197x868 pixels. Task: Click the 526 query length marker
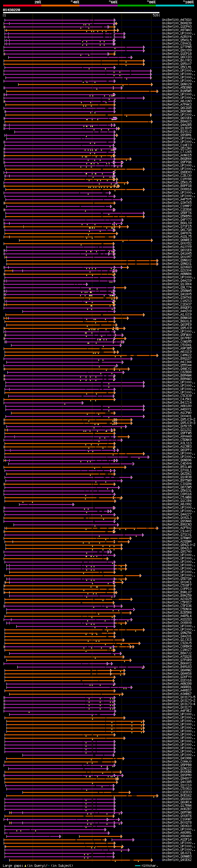(155, 15)
